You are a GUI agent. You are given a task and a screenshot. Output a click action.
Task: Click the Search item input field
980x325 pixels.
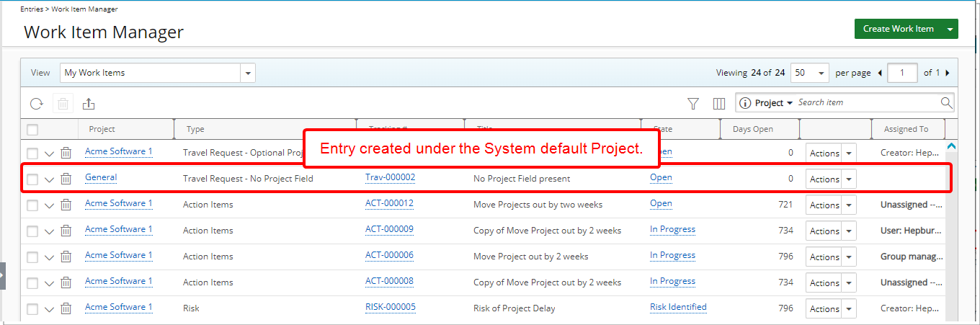865,103
